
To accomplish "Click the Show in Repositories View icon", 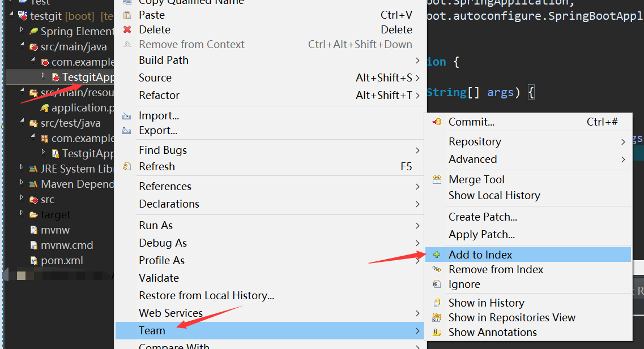I will click(x=437, y=318).
